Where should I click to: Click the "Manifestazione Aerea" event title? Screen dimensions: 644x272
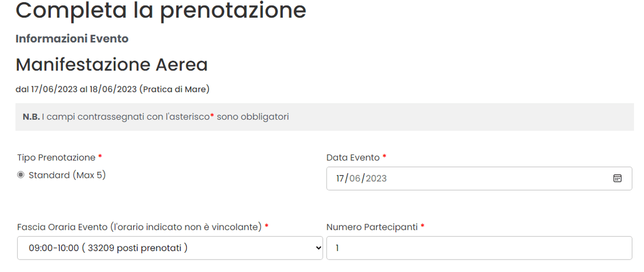[x=112, y=65]
